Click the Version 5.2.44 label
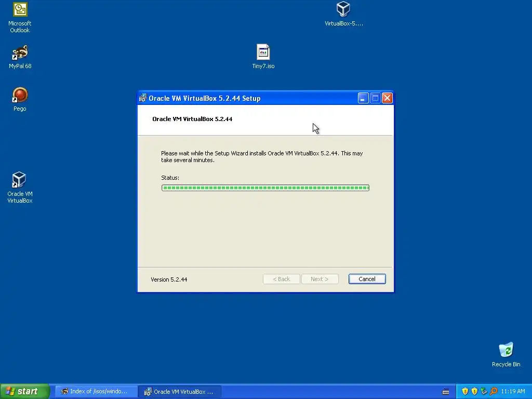This screenshot has width=532, height=399. pyautogui.click(x=169, y=280)
